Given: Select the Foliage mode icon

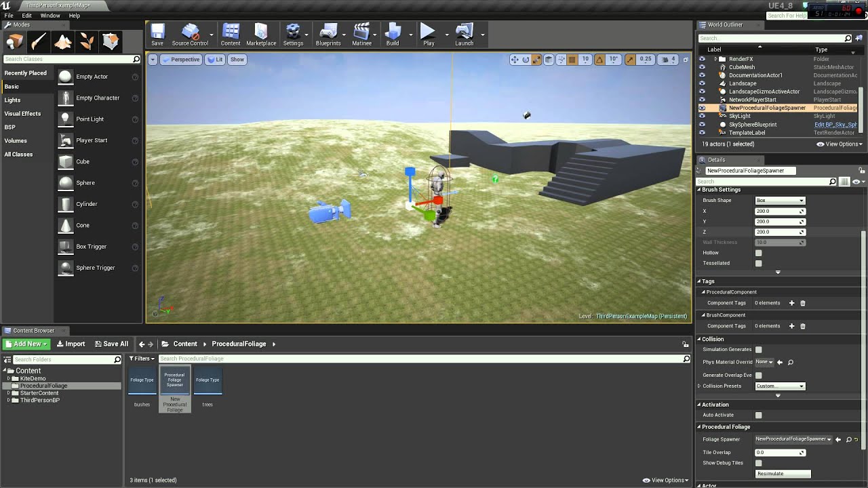Looking at the screenshot, I should pos(87,42).
